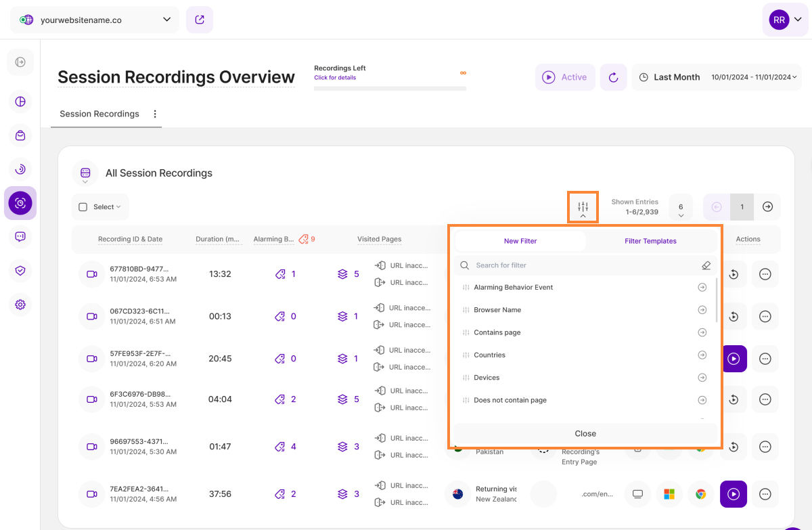Open session recordings sidebar icon
The image size is (812, 530).
click(x=20, y=203)
